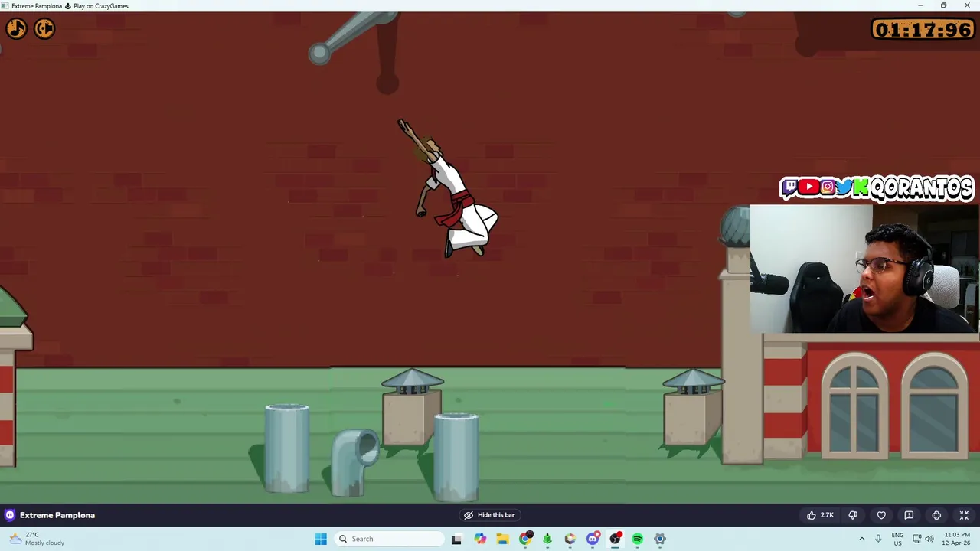Switch to Chrome in the taskbar
The image size is (980, 551).
pyautogui.click(x=525, y=539)
